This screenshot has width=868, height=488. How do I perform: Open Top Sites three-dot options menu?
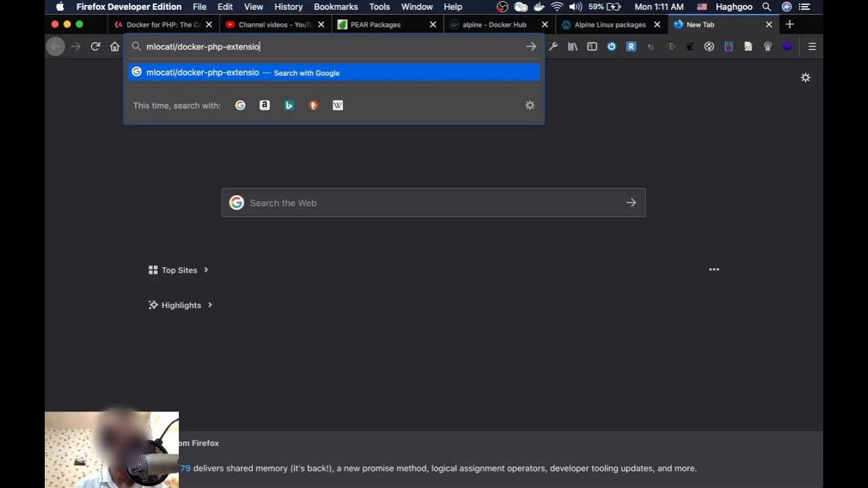(714, 270)
